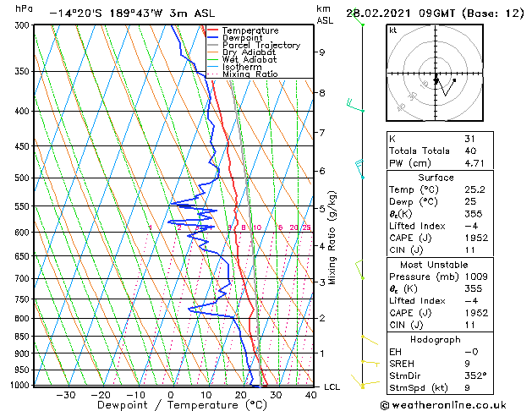Click the blue Dewpoint legend line

[212, 37]
